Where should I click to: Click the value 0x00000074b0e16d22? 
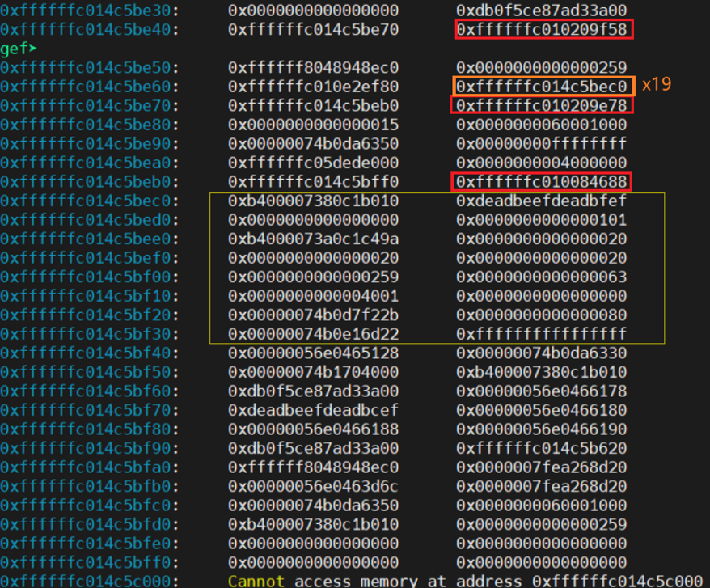pyautogui.click(x=313, y=333)
